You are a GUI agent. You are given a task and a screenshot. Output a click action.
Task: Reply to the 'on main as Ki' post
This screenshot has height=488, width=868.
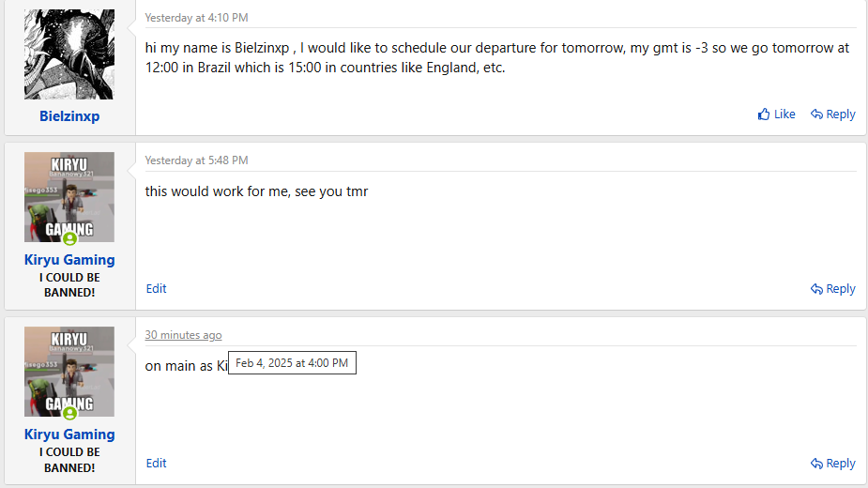coord(833,463)
